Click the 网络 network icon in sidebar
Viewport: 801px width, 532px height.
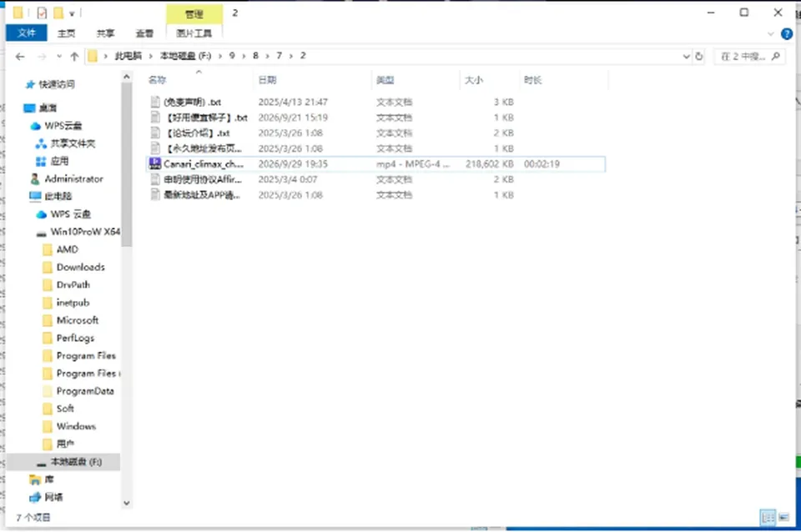(x=35, y=497)
